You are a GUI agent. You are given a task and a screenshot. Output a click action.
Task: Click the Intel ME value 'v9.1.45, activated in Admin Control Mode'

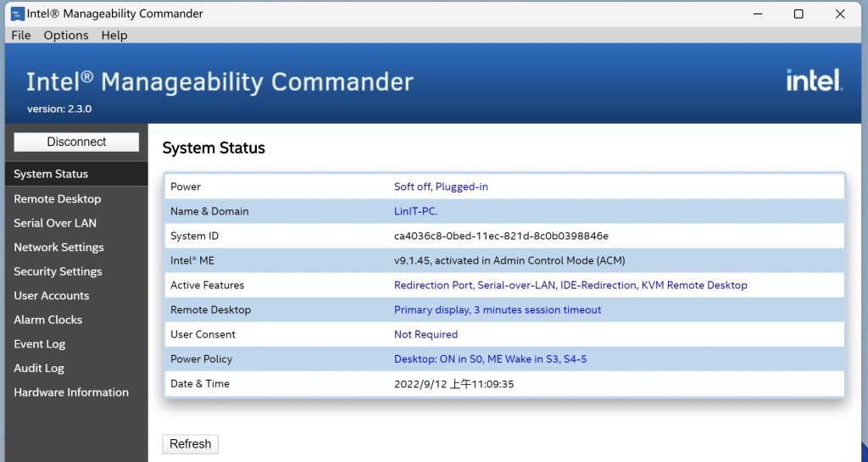509,260
